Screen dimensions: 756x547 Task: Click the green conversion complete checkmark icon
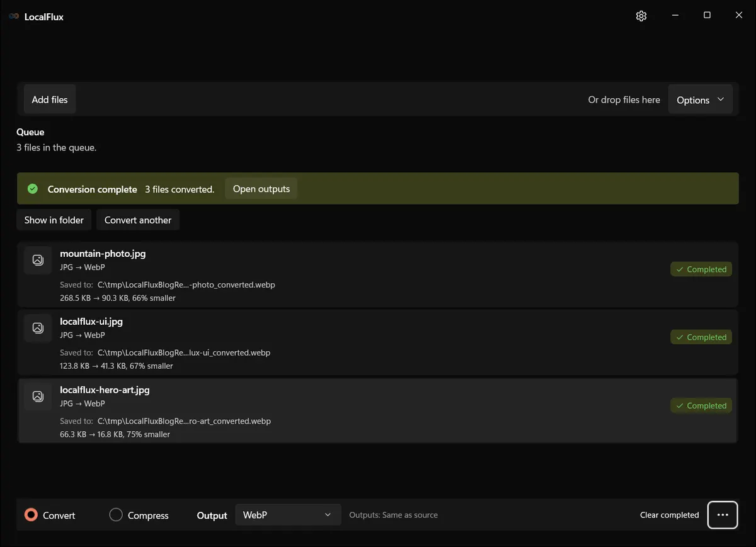(x=33, y=189)
